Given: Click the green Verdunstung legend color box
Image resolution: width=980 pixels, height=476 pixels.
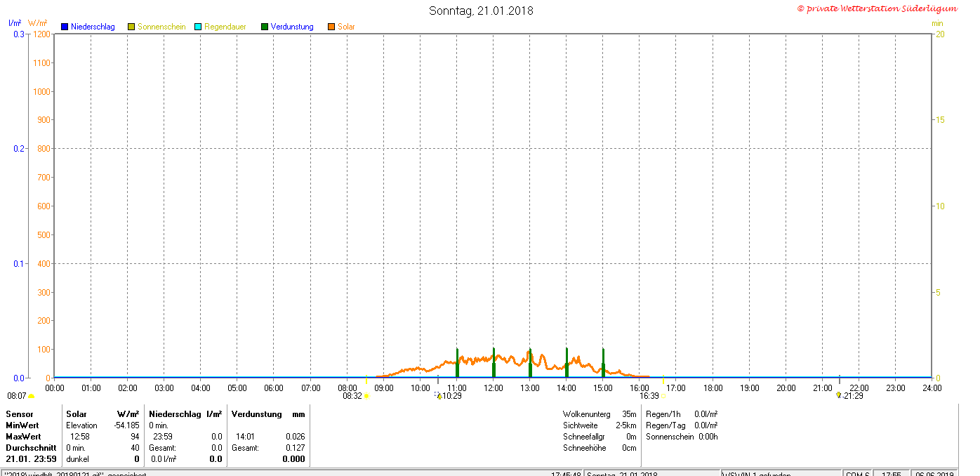Looking at the screenshot, I should [x=265, y=27].
